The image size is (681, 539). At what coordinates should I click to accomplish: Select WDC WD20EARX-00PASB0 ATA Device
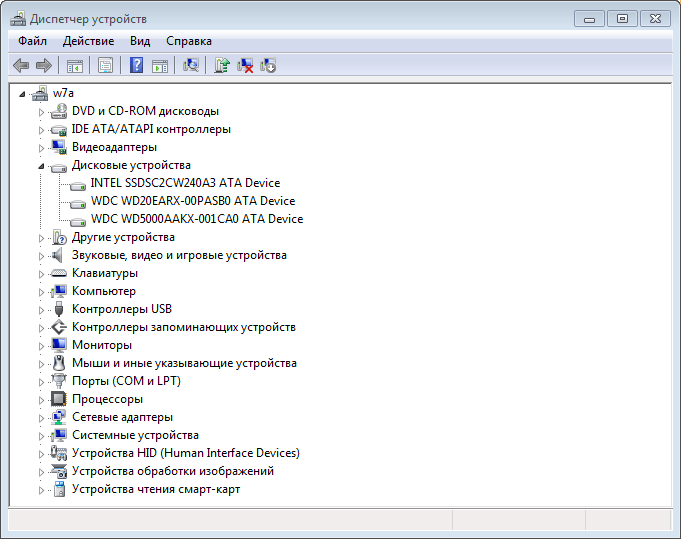(193, 201)
